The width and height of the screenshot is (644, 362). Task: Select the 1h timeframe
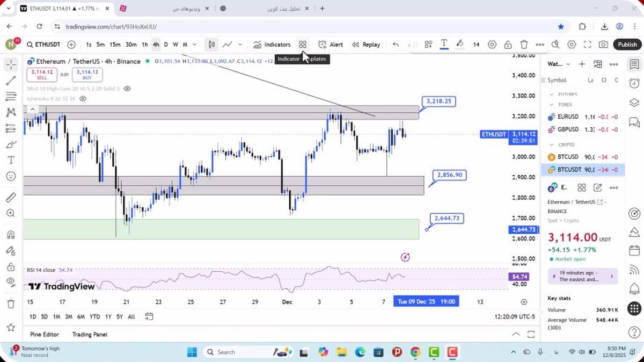(x=144, y=45)
